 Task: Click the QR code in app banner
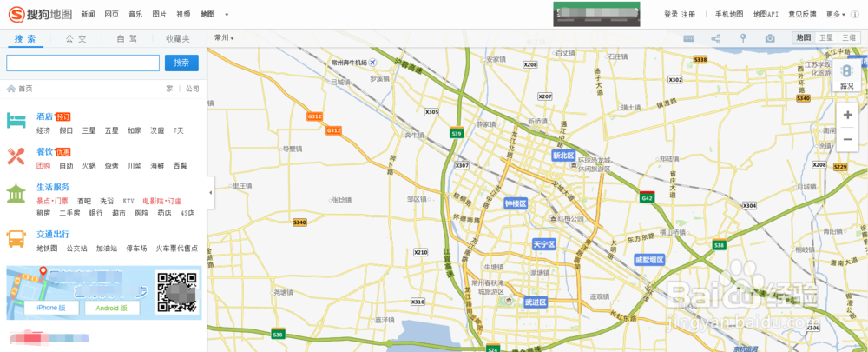(x=176, y=292)
